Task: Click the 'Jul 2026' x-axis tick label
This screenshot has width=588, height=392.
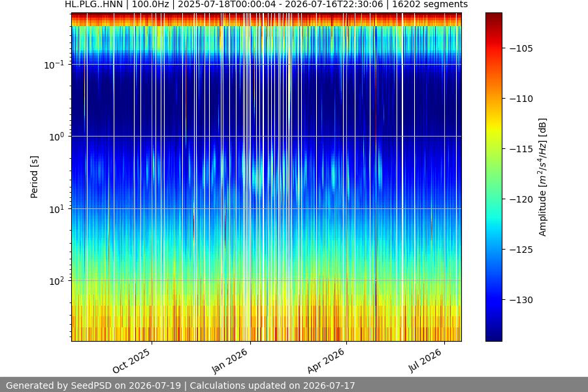Action: click(x=425, y=361)
